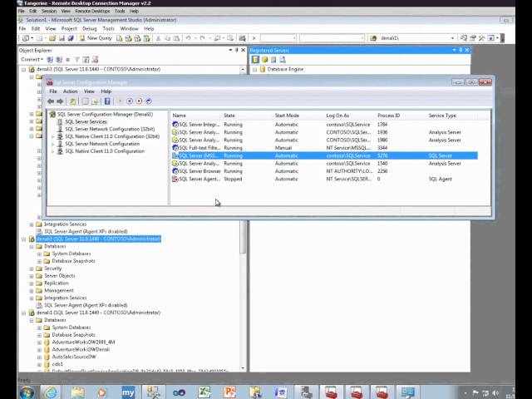Collapse the highlighted denali3 server node
Screen dimensions: 532x399
(24, 239)
